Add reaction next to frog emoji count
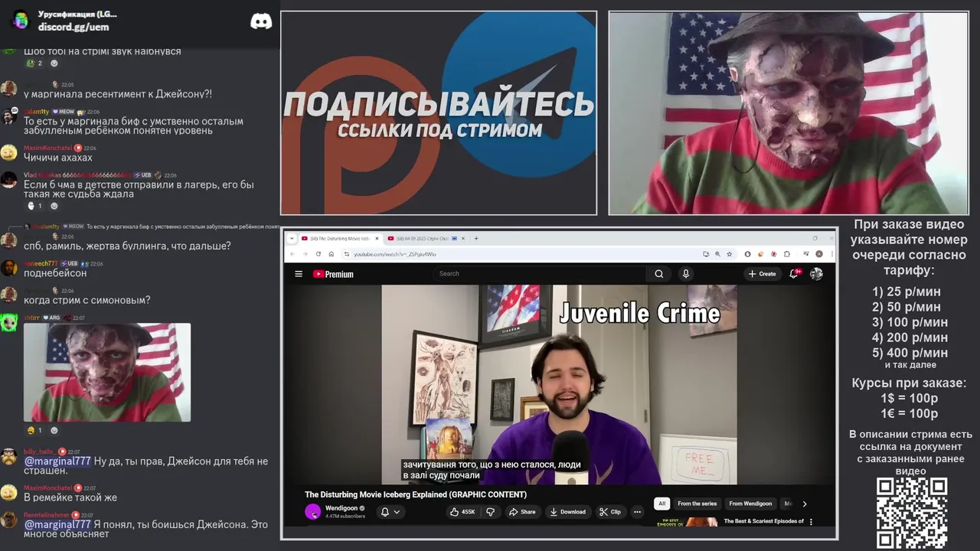The height and width of the screenshot is (551, 980). tap(54, 64)
